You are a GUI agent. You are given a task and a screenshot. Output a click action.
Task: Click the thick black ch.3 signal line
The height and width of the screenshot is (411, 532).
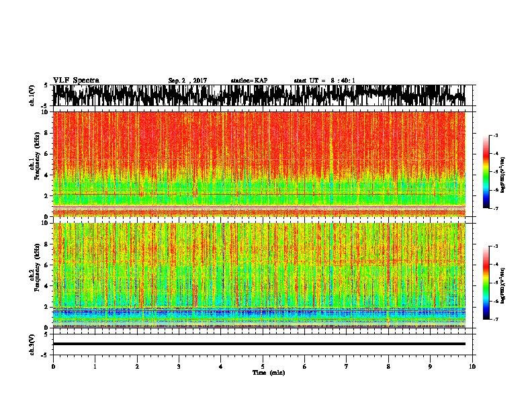pos(259,344)
